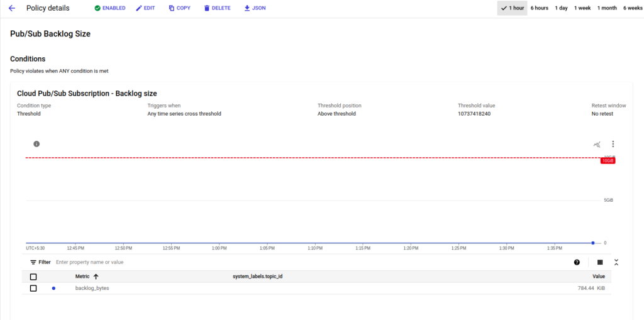Switch time range to 1 month
Screen dimensions: 644x320
pos(607,8)
